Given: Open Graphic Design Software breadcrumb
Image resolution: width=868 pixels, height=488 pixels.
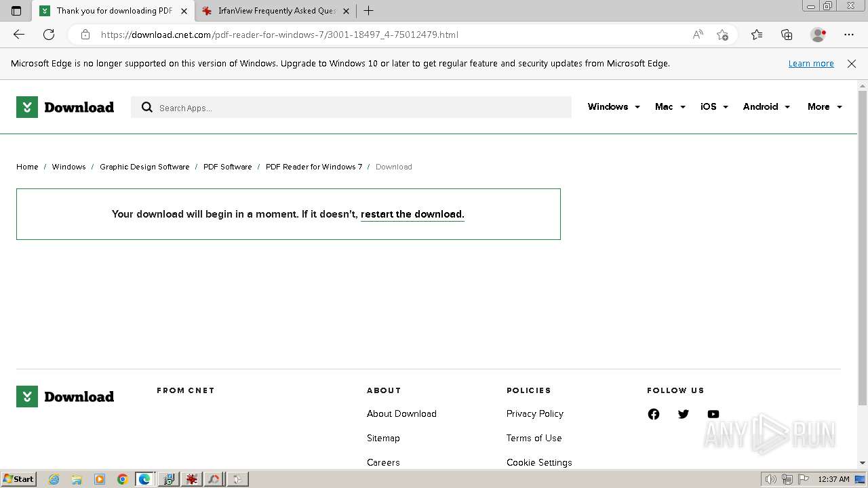Looking at the screenshot, I should click(144, 167).
